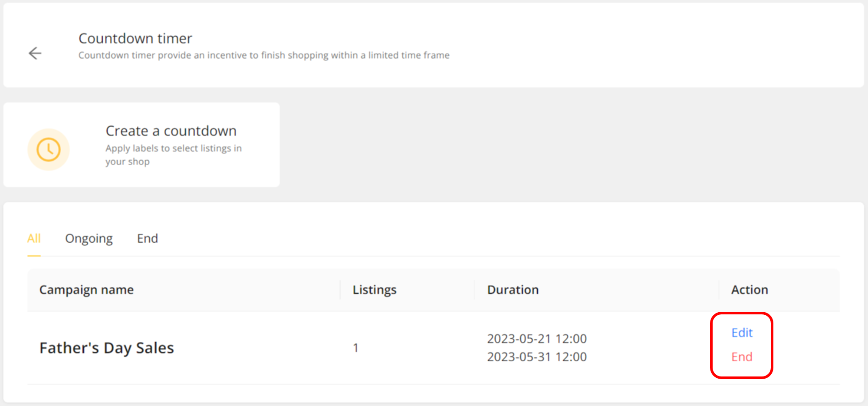This screenshot has height=406, width=868.
Task: Select the Father's Day Sales campaign name
Action: click(x=107, y=348)
